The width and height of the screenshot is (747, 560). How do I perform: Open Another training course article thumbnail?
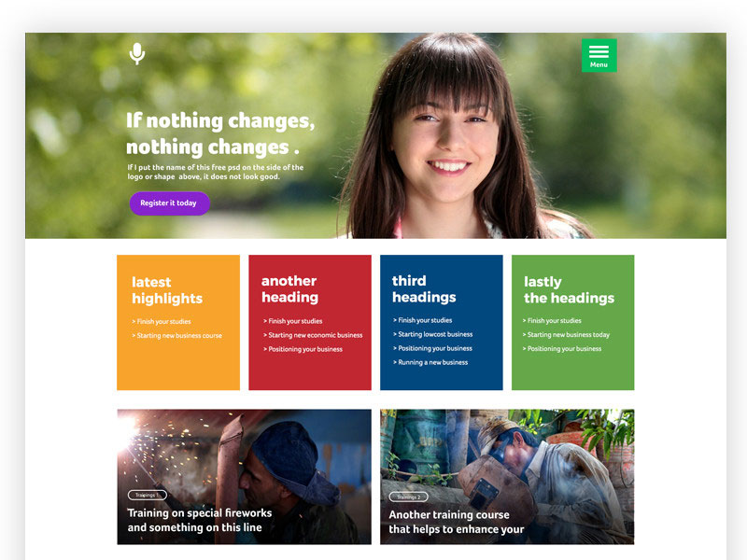pos(507,477)
